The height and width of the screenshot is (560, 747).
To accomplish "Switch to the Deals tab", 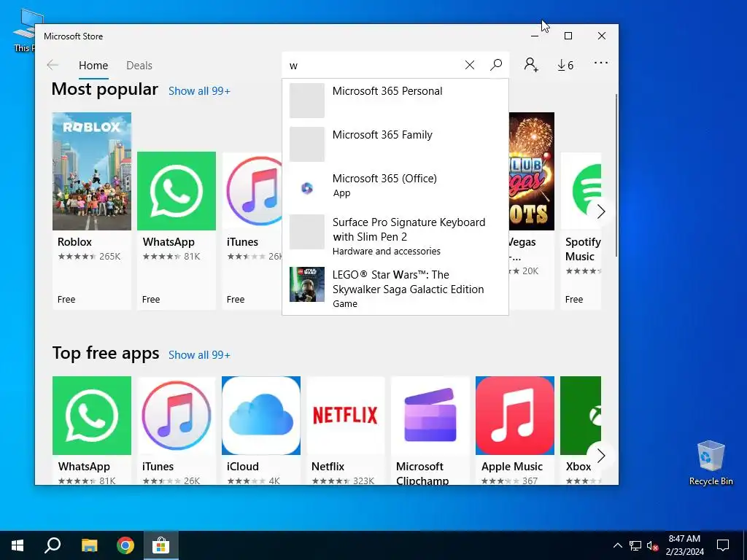I will tap(139, 66).
